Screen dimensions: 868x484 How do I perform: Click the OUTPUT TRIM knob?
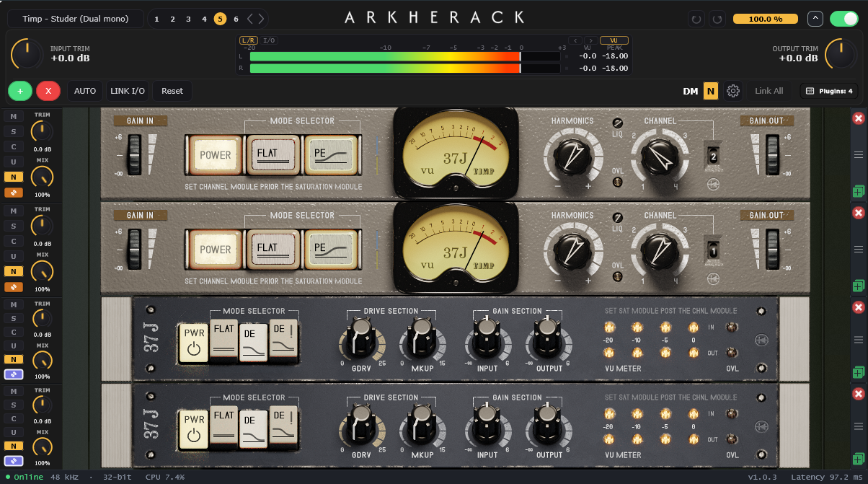coord(841,55)
